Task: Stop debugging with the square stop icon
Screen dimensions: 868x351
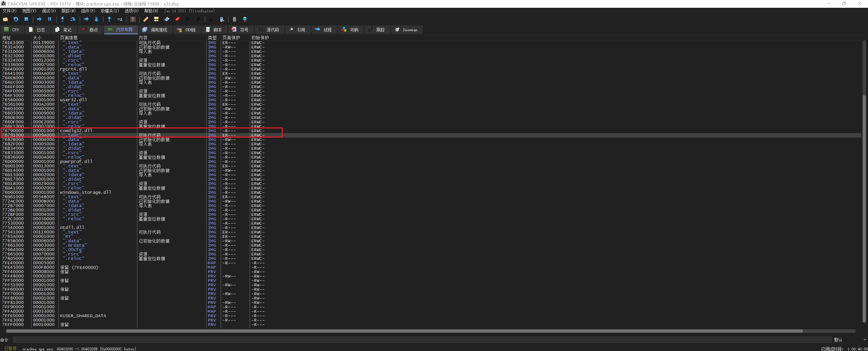Action: [26, 19]
